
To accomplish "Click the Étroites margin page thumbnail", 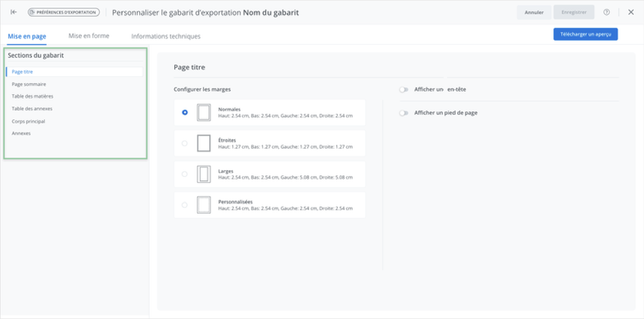I will tap(204, 143).
